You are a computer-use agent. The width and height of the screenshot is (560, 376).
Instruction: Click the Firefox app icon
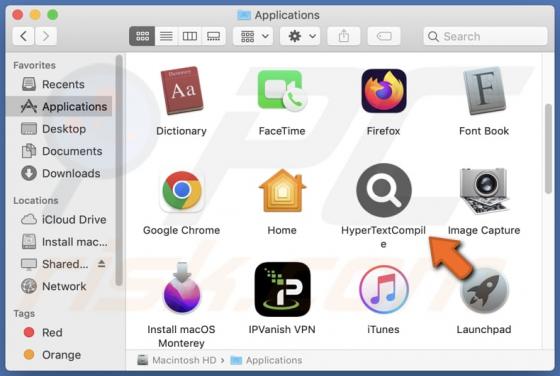click(x=384, y=91)
